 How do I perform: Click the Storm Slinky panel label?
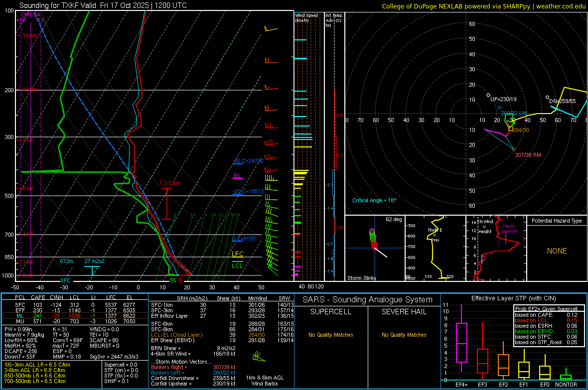coord(361,278)
